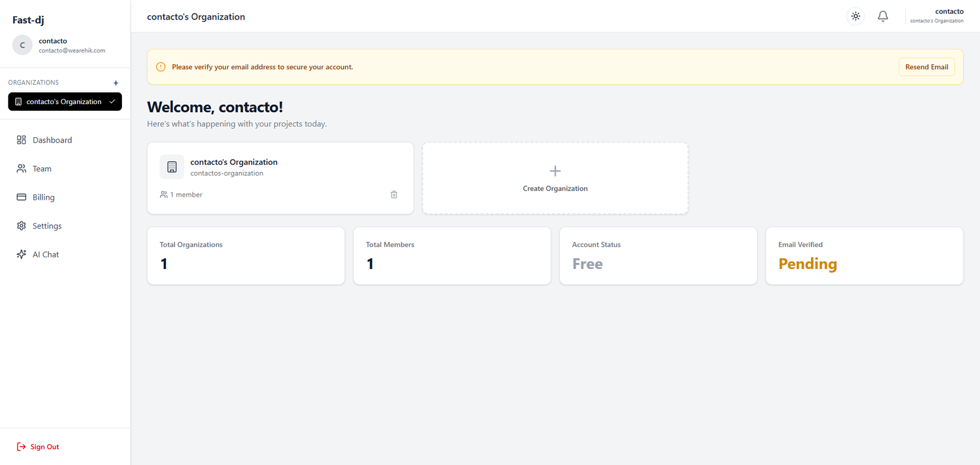
Task: Launch AI Chat from the sidebar
Action: [45, 254]
